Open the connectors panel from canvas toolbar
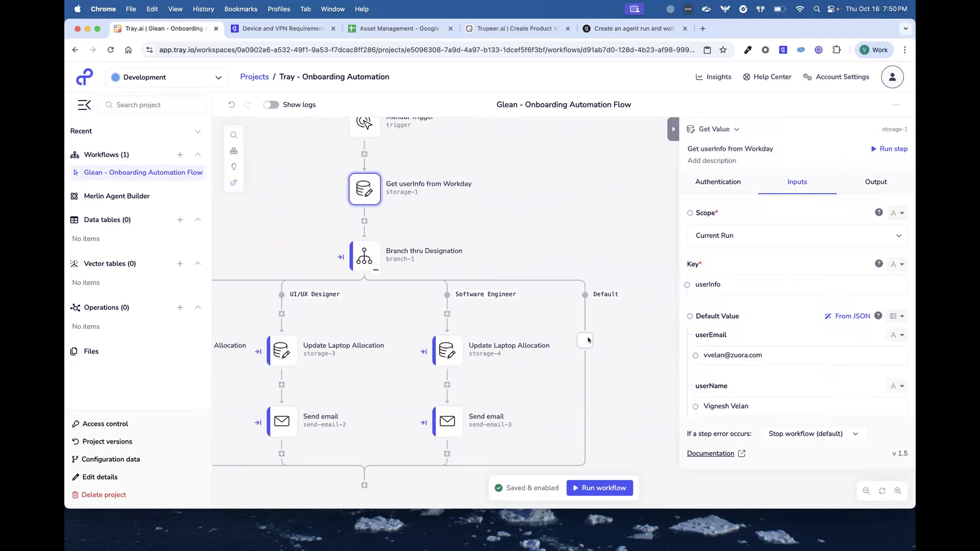This screenshot has height=551, width=980. (x=234, y=151)
